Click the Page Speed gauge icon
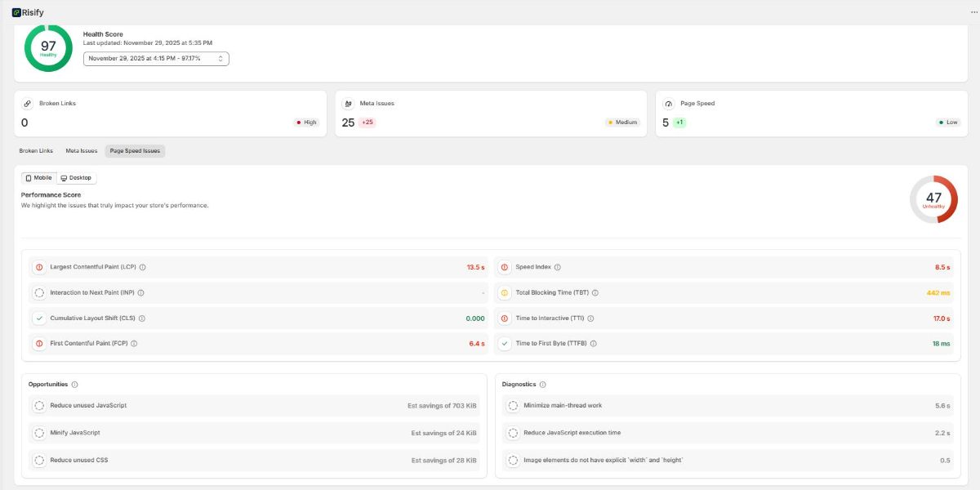This screenshot has width=980, height=490. click(668, 105)
